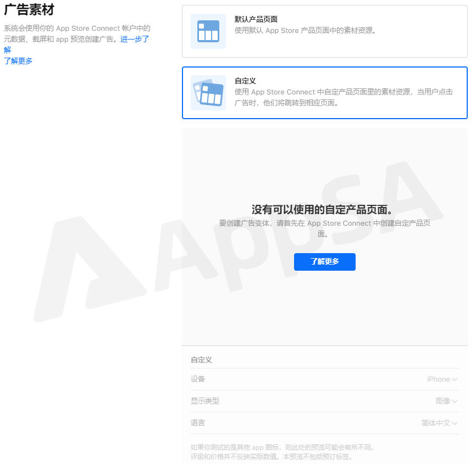Screen dimensions: 476x464
Task: Open the 进一步了解 link
Action: point(135,39)
